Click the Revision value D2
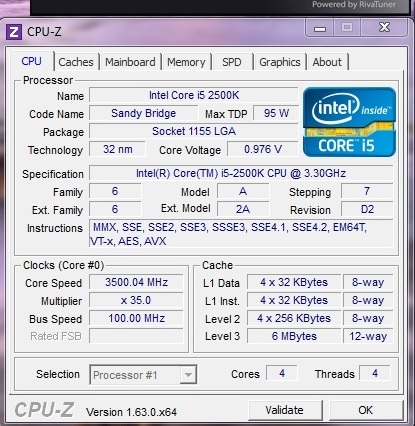415x426 pixels. click(x=367, y=209)
